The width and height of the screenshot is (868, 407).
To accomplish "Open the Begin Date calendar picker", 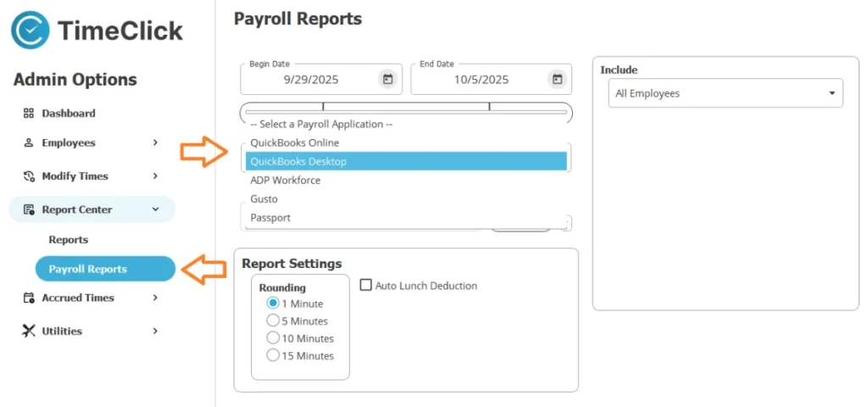I will coord(387,80).
